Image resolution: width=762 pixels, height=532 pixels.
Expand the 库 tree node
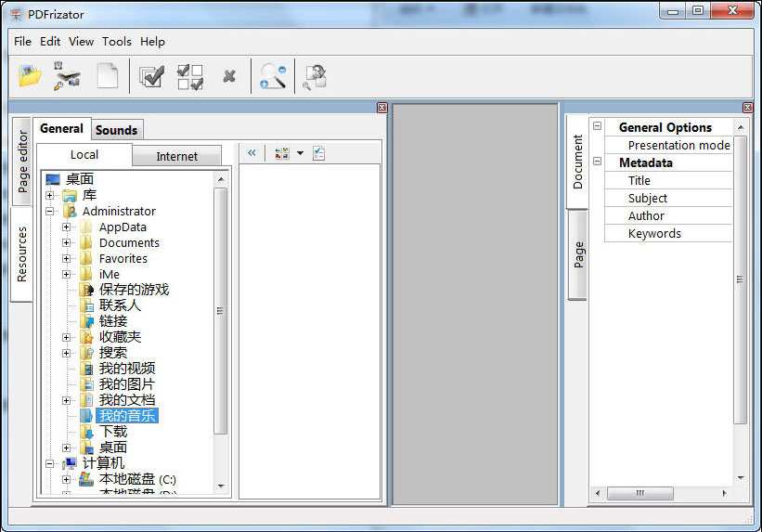coord(49,196)
